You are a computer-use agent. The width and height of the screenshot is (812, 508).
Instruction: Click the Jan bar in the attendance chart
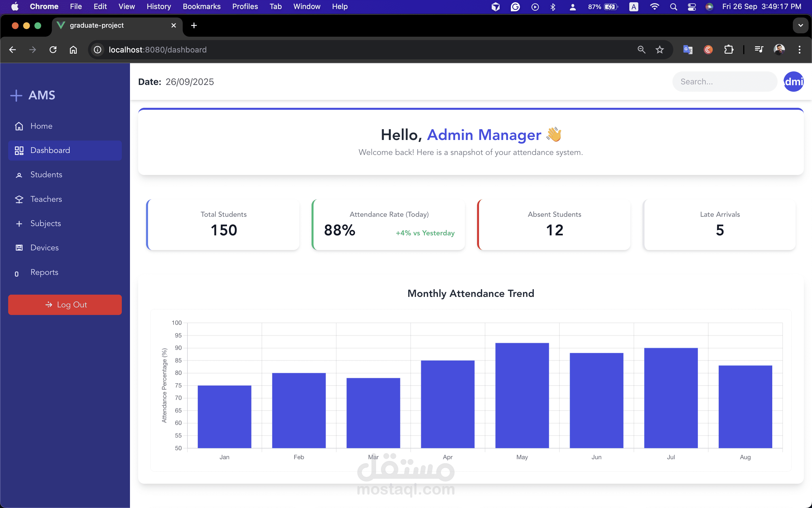click(x=224, y=417)
